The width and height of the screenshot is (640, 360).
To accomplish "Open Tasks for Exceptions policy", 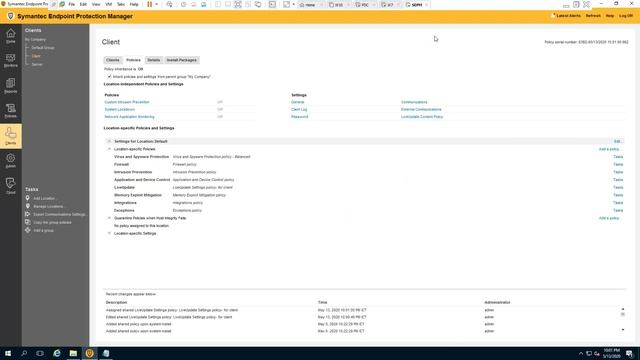I will [x=618, y=211].
